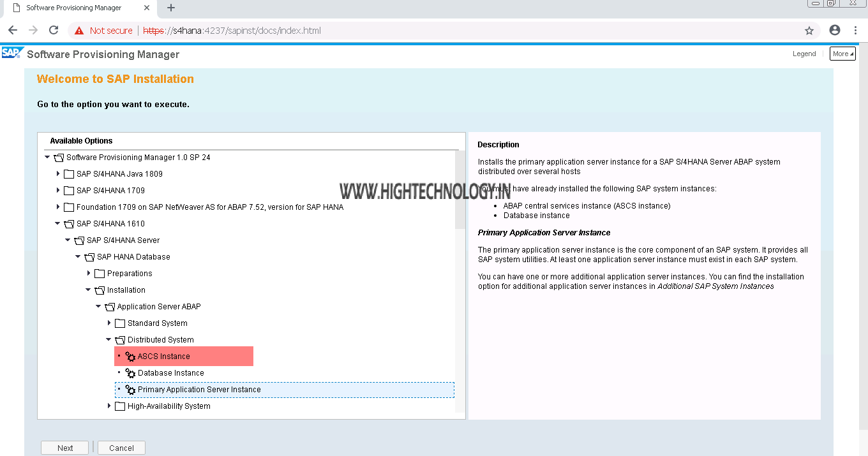The width and height of the screenshot is (868, 456).
Task: Click the Primary Application Server Instance gears icon
Action: pyautogui.click(x=131, y=390)
